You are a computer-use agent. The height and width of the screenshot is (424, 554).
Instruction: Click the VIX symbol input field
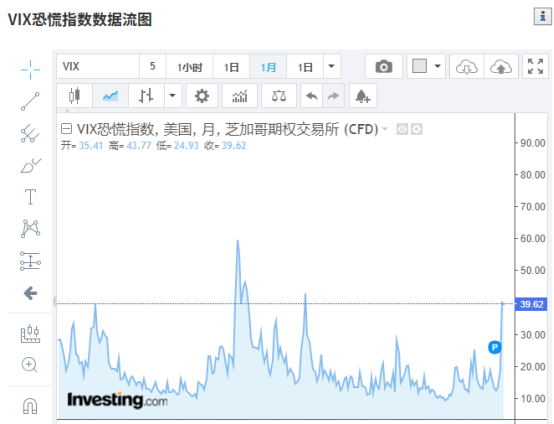(98, 66)
